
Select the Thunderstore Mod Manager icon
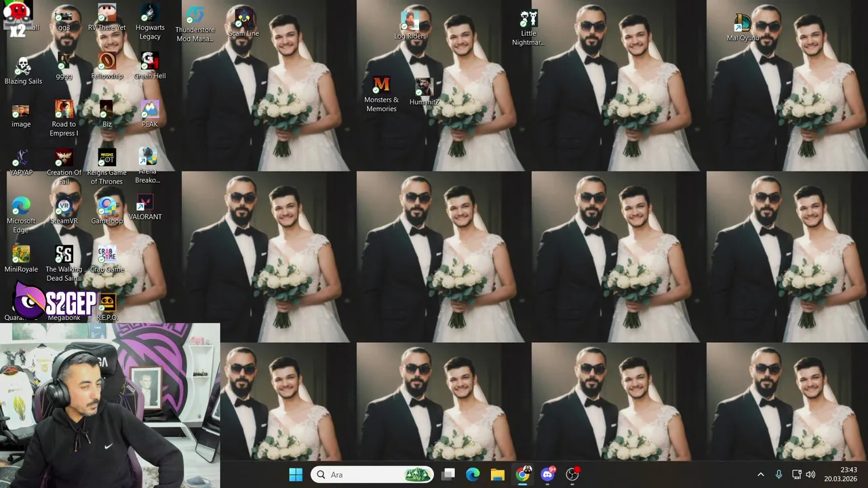(x=195, y=24)
